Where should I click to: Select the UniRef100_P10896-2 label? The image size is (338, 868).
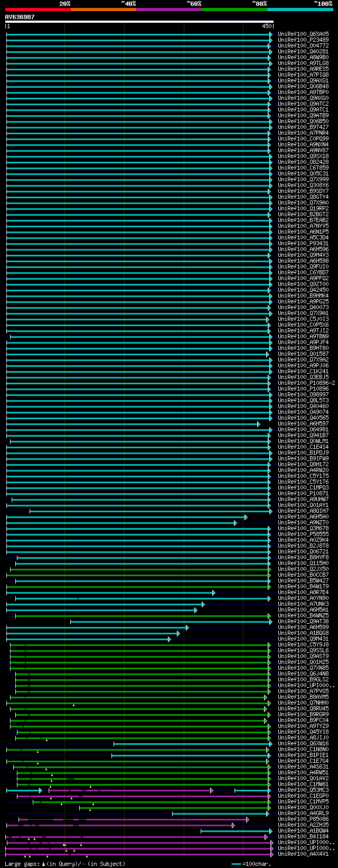point(306,383)
